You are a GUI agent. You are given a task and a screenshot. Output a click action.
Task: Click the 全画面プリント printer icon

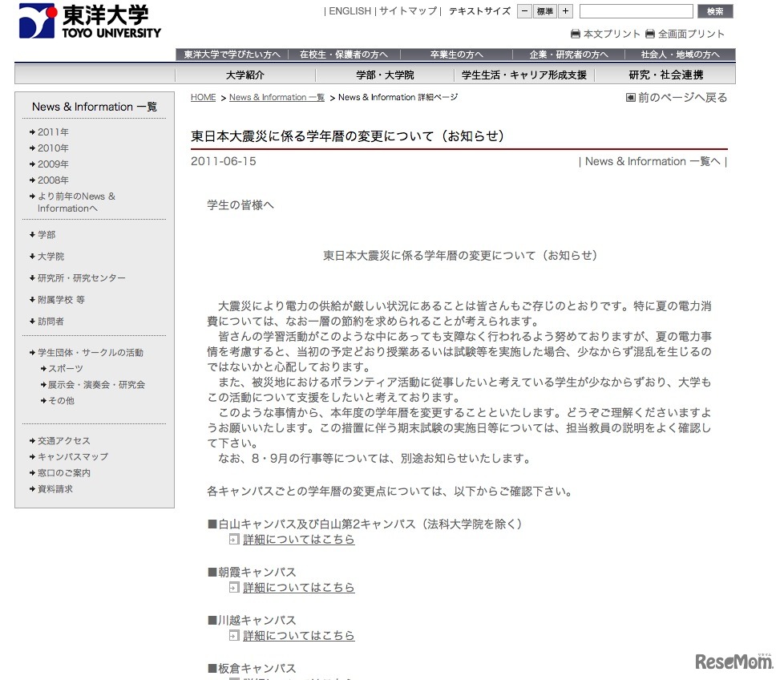(651, 33)
